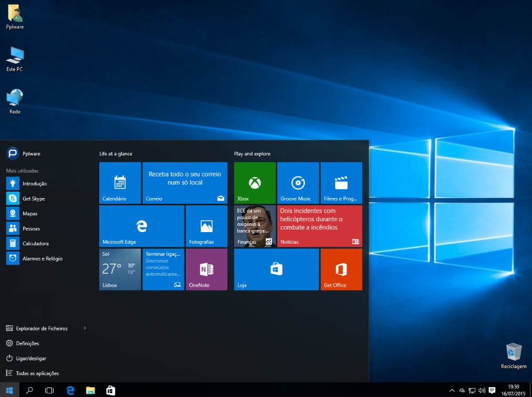532x397 pixels.
Task: Click the taskbar search magnifier icon
Action: tap(29, 390)
